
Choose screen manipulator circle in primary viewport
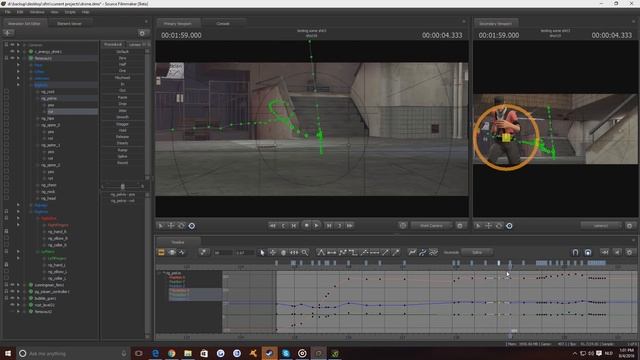[x=191, y=226]
